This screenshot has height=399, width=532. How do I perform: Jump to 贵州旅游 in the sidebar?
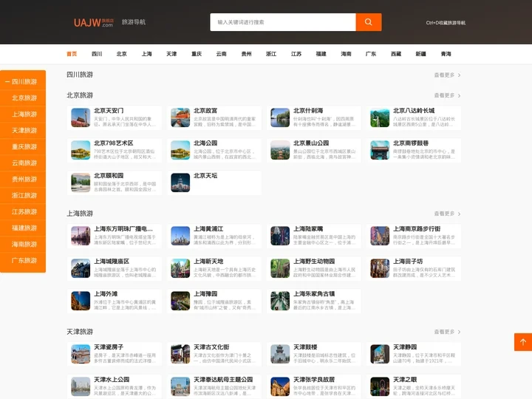tap(23, 179)
